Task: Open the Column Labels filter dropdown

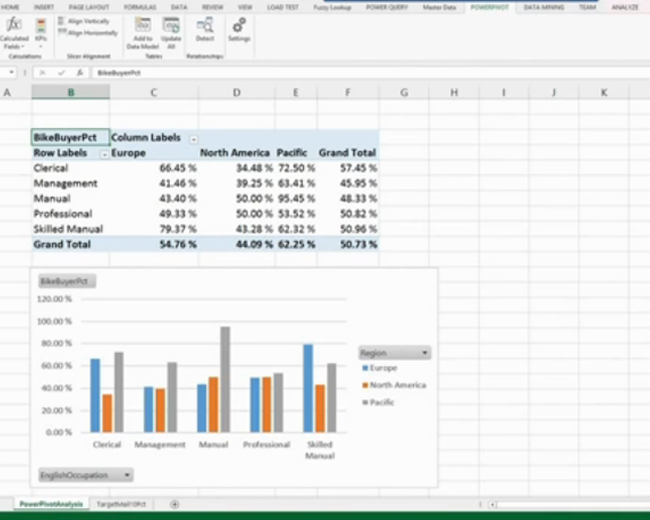Action: pos(193,138)
